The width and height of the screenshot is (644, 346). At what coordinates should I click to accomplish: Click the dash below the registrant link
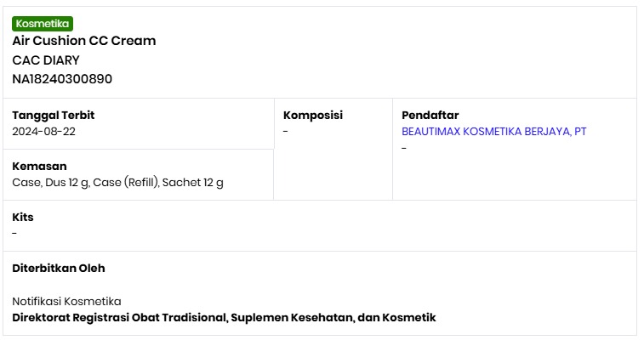click(x=404, y=149)
